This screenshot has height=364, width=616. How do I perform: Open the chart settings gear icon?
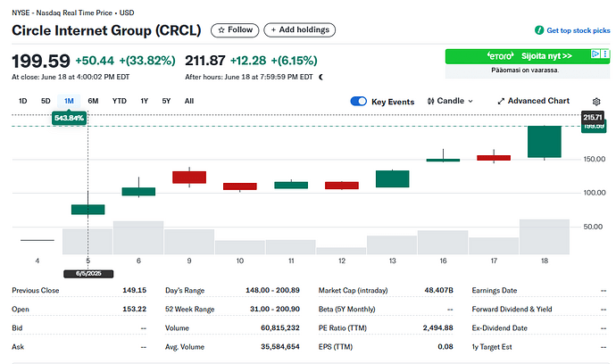point(596,102)
